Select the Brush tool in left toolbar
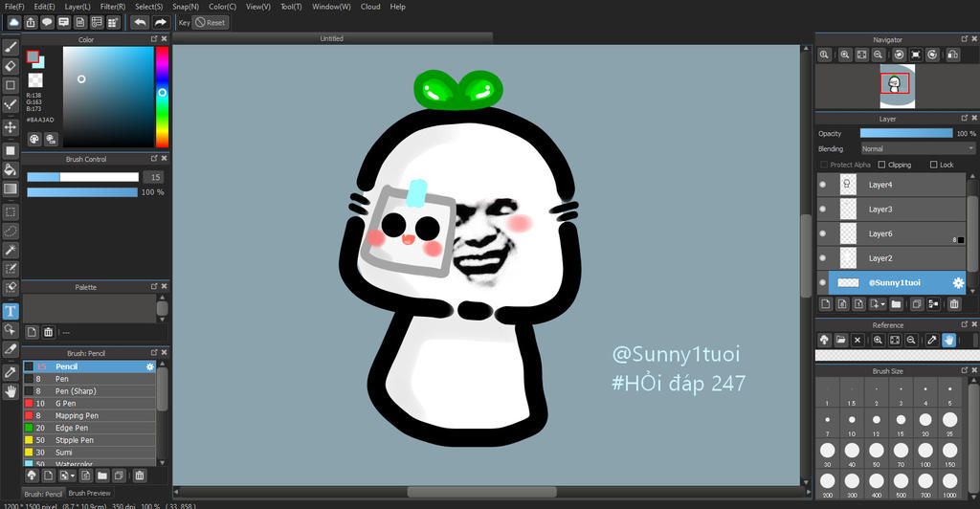 click(11, 48)
